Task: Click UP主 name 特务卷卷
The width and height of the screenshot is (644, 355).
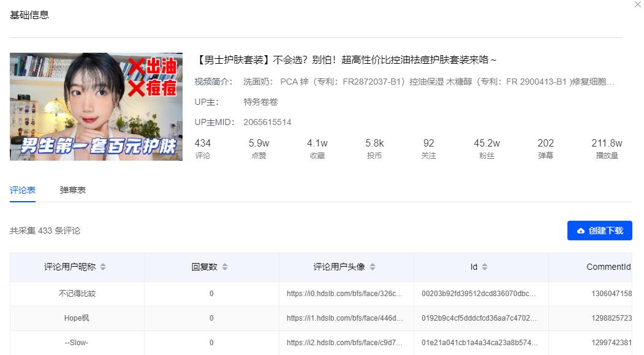Action: [x=260, y=102]
